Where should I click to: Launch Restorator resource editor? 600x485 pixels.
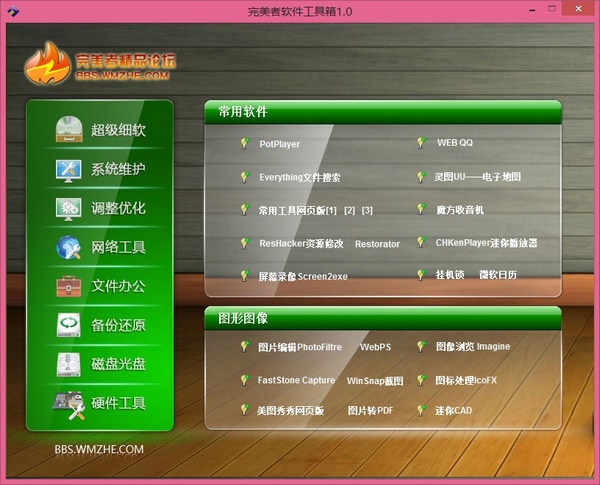pyautogui.click(x=377, y=244)
